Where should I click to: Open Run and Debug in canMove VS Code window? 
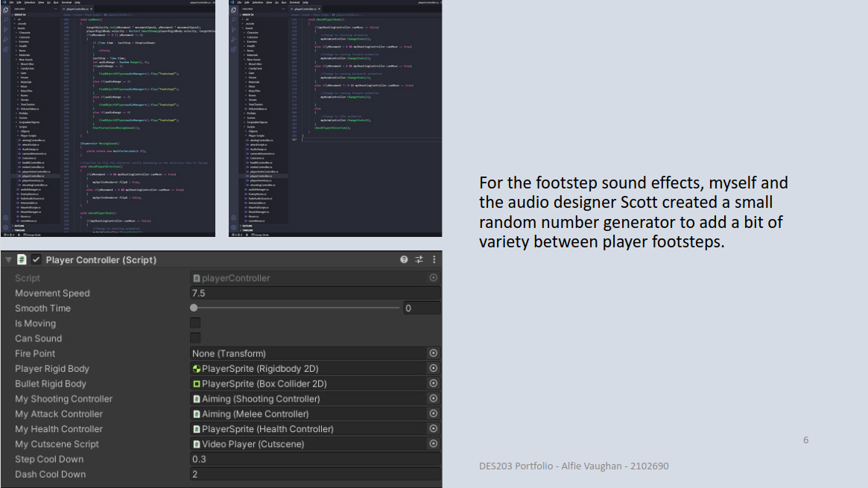[x=5, y=39]
